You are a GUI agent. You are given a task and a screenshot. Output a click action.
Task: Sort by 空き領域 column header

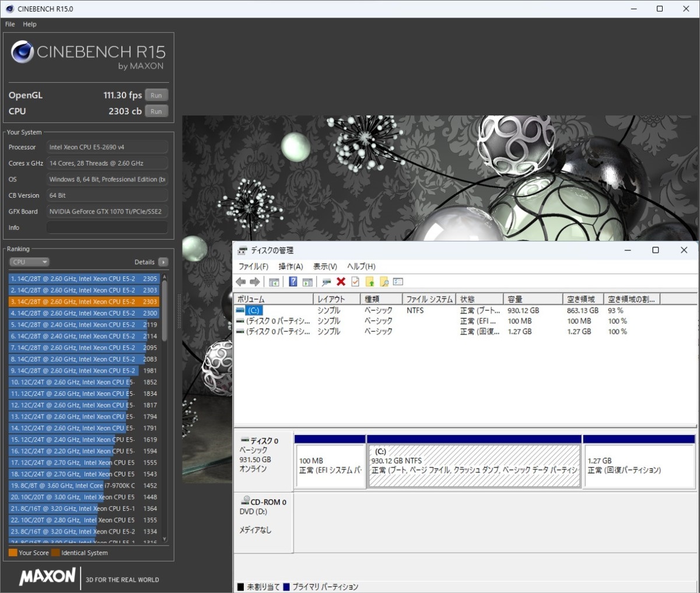point(583,299)
